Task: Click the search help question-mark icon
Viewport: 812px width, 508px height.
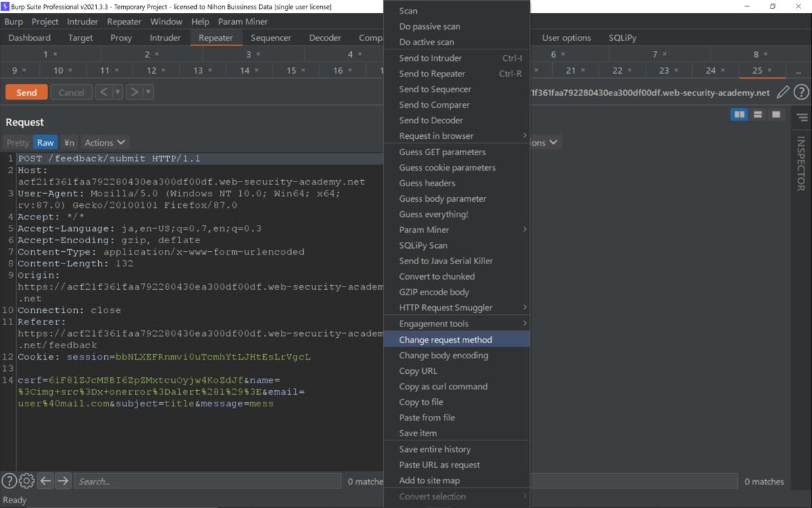Action: point(9,481)
